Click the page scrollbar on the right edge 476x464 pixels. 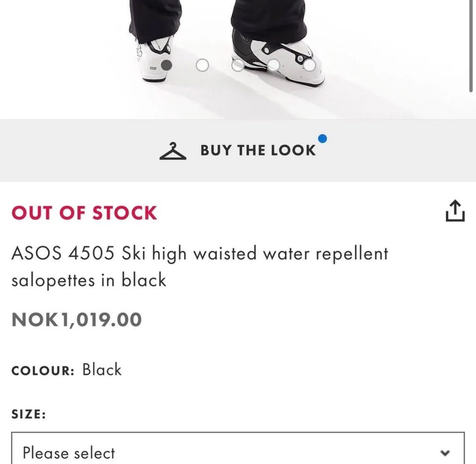[x=472, y=45]
